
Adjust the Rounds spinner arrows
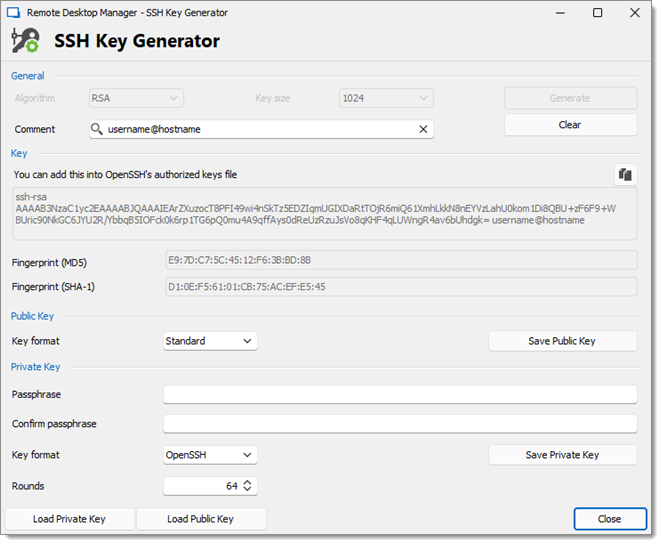[x=247, y=485]
